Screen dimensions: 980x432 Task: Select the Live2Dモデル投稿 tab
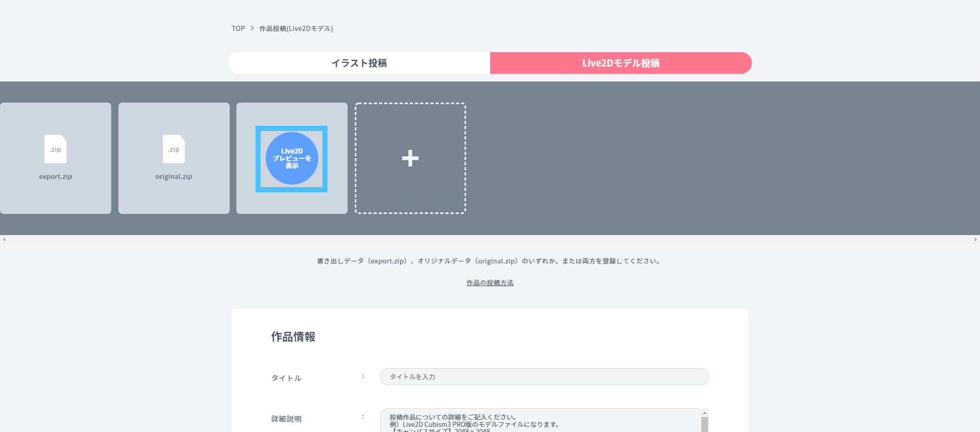(x=621, y=63)
